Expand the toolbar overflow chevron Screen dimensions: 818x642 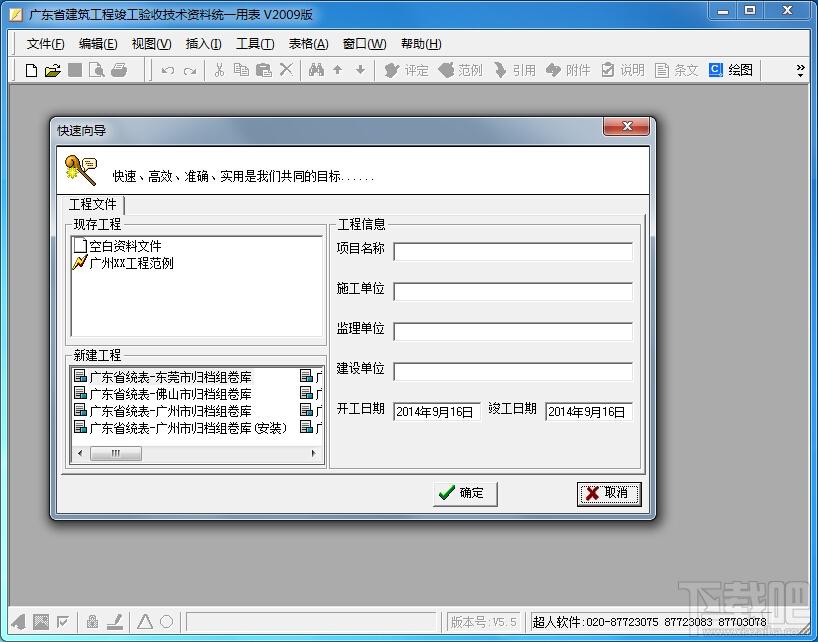tap(800, 70)
